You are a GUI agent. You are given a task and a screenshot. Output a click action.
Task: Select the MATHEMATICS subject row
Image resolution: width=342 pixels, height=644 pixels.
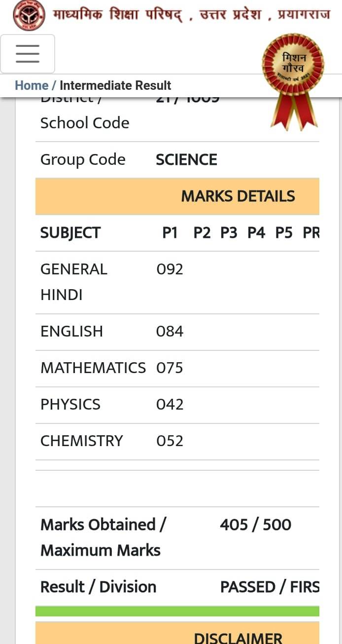(177, 369)
